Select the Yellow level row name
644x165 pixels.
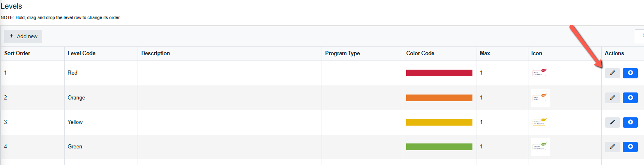pos(75,122)
